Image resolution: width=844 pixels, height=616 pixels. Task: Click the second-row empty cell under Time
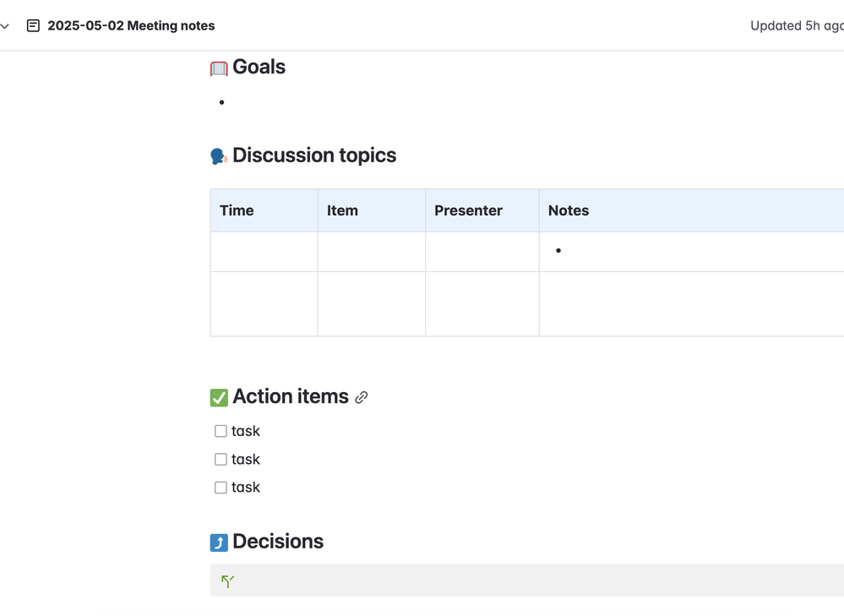264,304
